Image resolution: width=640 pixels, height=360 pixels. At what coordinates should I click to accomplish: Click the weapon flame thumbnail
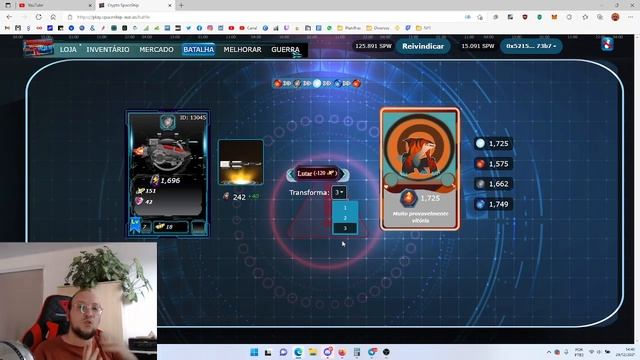click(241, 162)
